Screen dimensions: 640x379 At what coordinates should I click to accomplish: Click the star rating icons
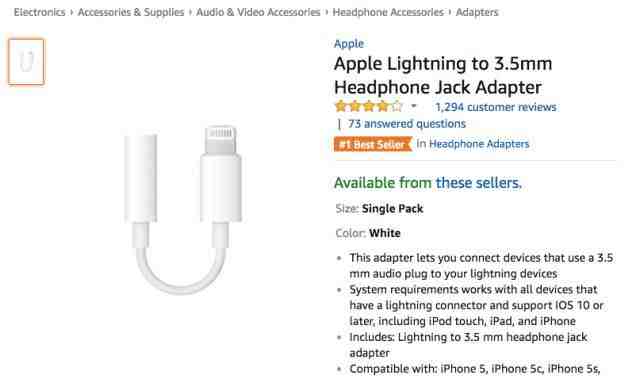369,106
